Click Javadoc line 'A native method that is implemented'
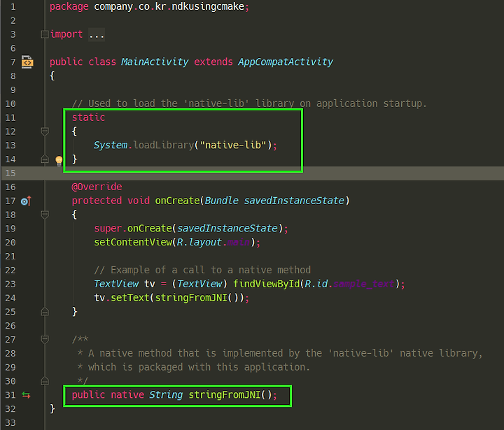The height and width of the screenshot is (430, 504). tap(280, 353)
